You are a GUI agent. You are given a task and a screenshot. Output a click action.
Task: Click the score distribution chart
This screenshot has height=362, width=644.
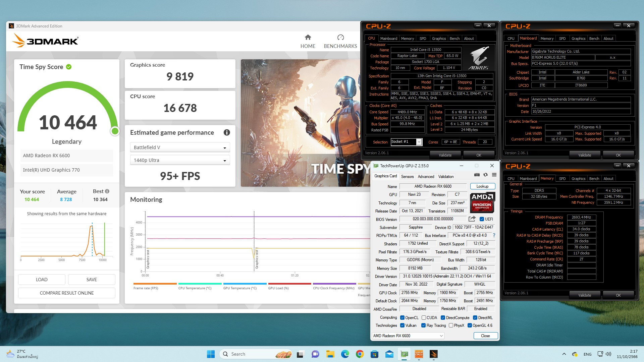click(x=67, y=242)
